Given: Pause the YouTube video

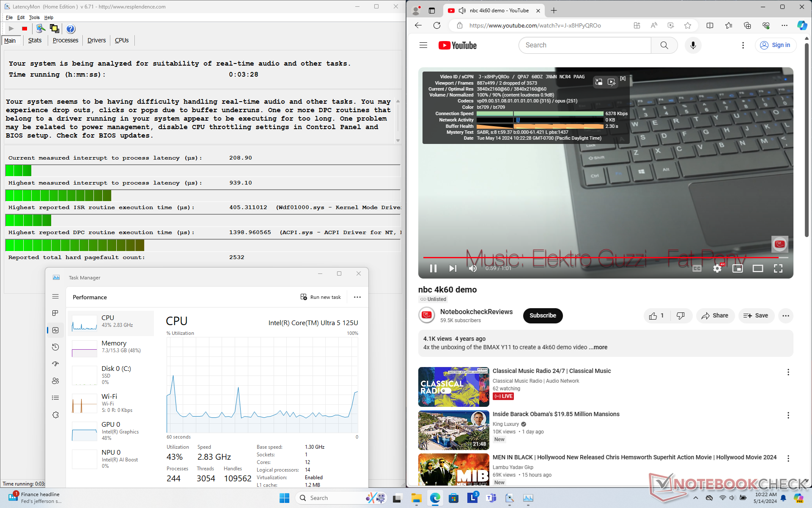Looking at the screenshot, I should click(x=433, y=268).
